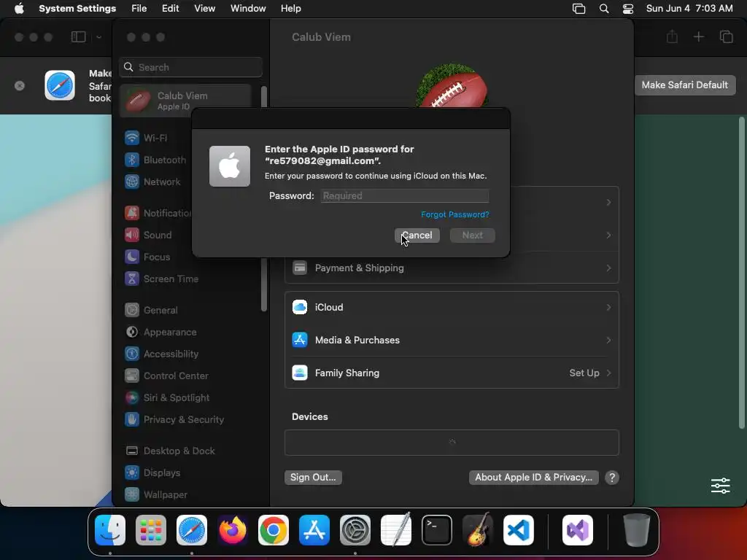Launch Google Chrome from the Dock
The height and width of the screenshot is (560, 747).
tap(274, 530)
